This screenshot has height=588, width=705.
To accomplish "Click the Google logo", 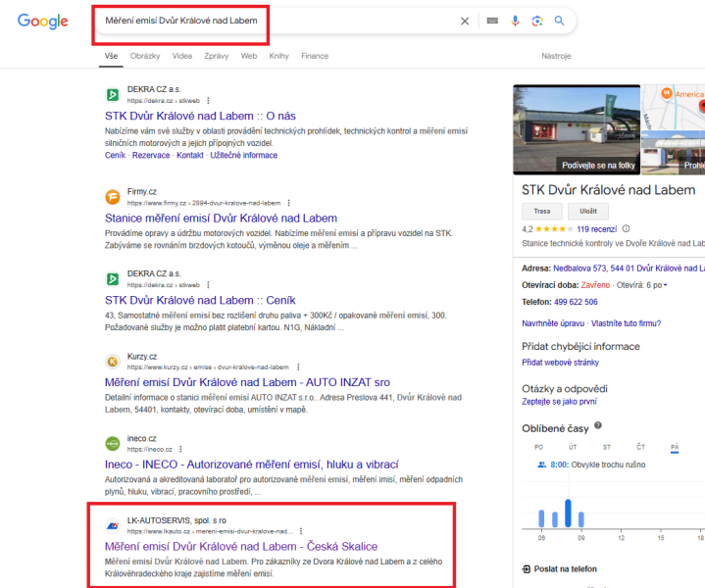I will point(43,21).
